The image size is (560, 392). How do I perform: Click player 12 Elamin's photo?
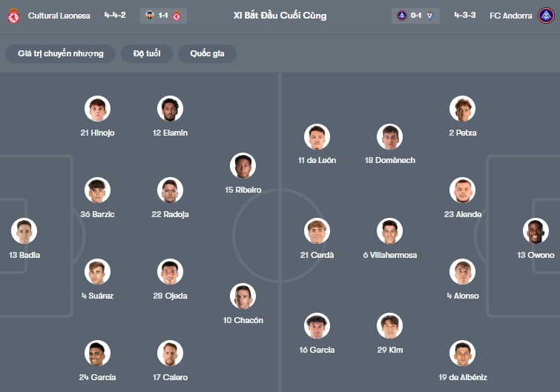(x=170, y=109)
